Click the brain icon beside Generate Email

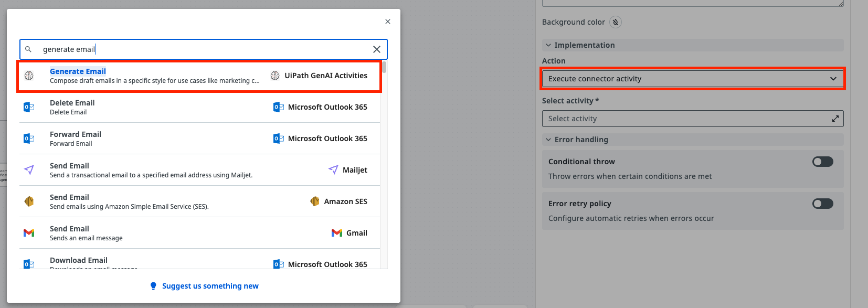pyautogui.click(x=29, y=76)
